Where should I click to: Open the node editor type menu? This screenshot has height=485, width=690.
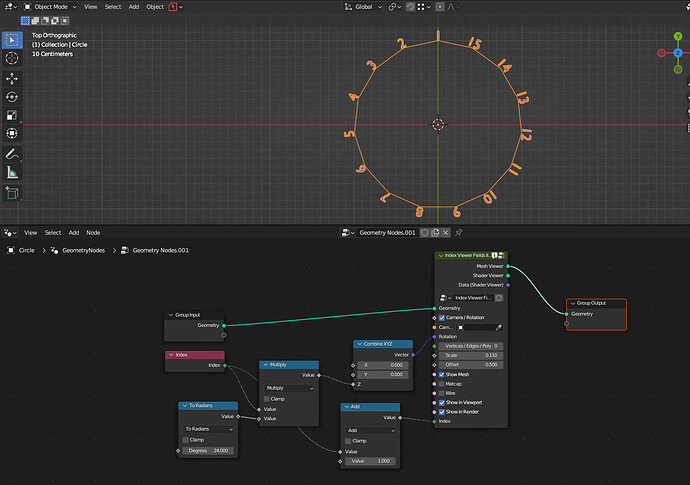(10, 232)
